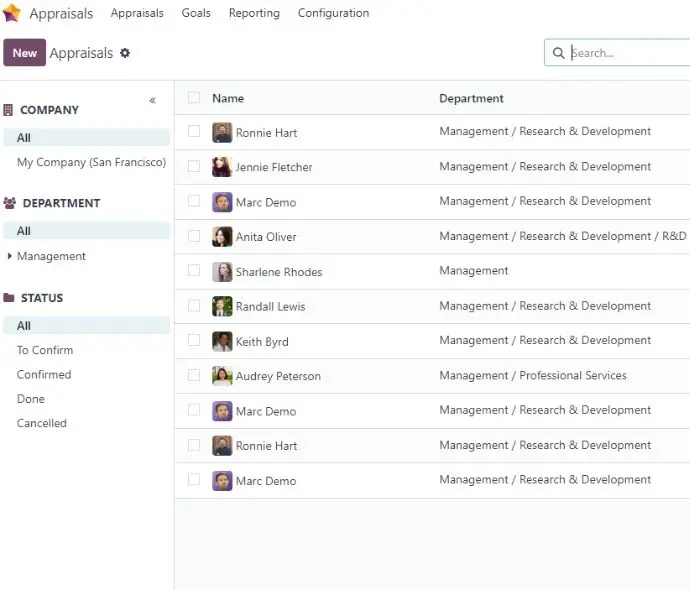Open the Reporting menu
The width and height of the screenshot is (690, 590).
254,13
